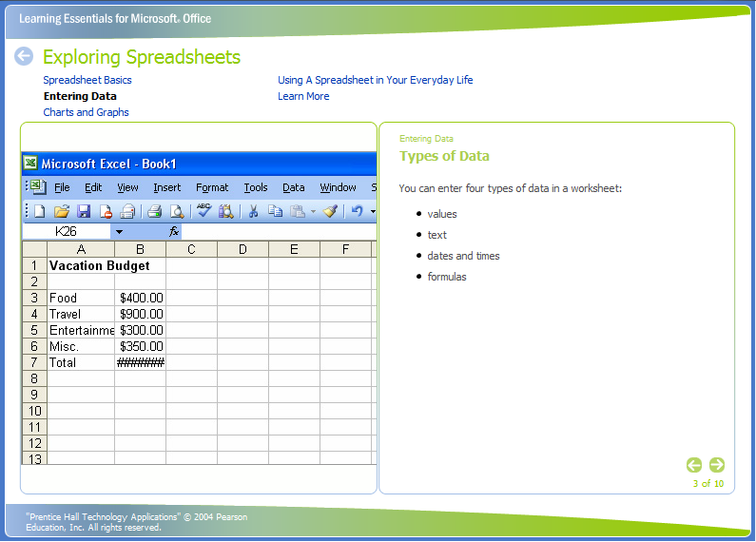Open the Spreadsheet Basics link
Image resolution: width=756 pixels, height=542 pixels.
(87, 80)
